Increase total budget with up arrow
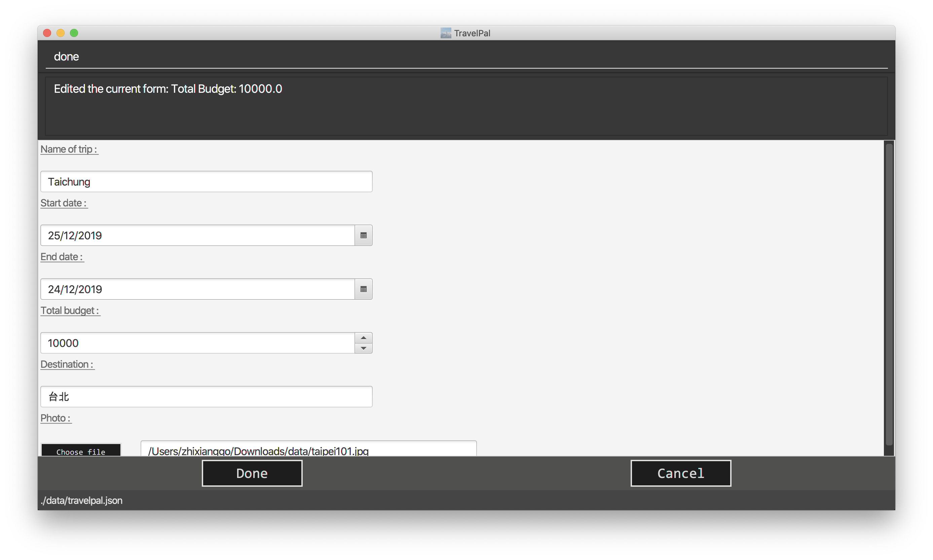The height and width of the screenshot is (560, 933). point(363,338)
